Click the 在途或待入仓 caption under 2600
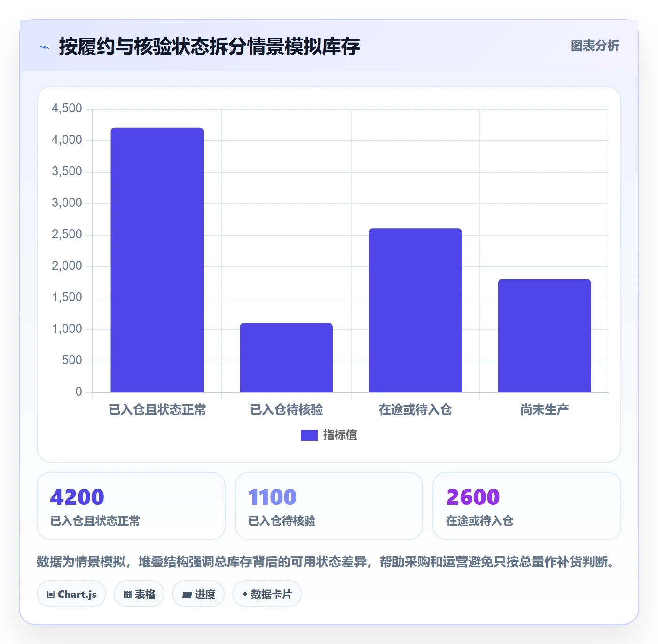Viewport: 658px width, 644px height. point(480,521)
